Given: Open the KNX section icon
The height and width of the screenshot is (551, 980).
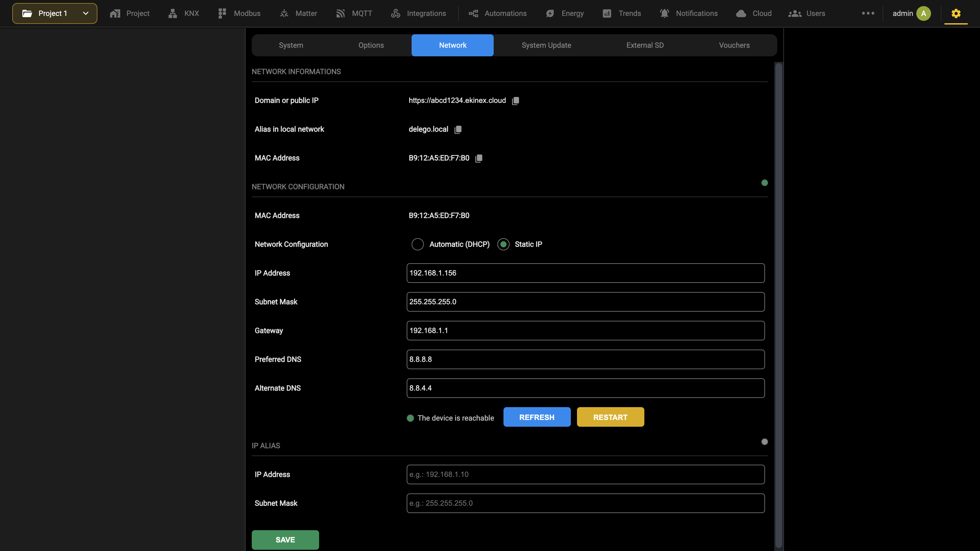Looking at the screenshot, I should click(x=173, y=14).
